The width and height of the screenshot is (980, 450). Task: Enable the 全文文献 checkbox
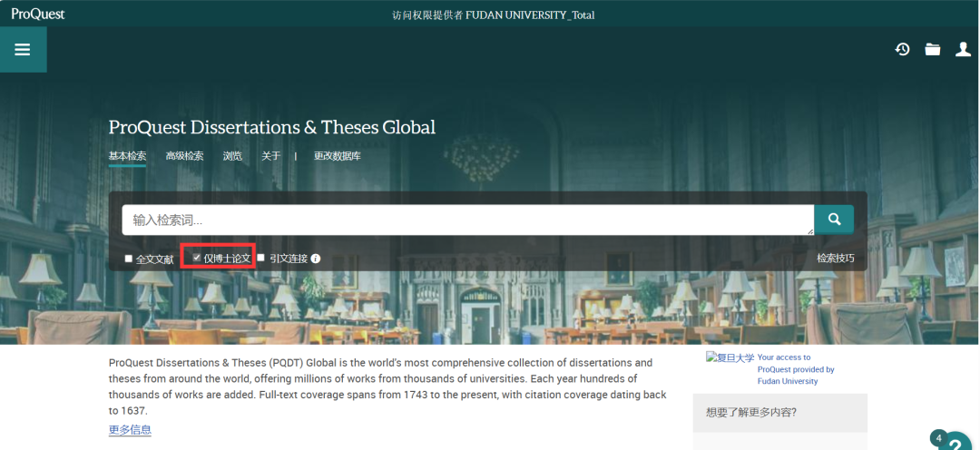point(129,259)
